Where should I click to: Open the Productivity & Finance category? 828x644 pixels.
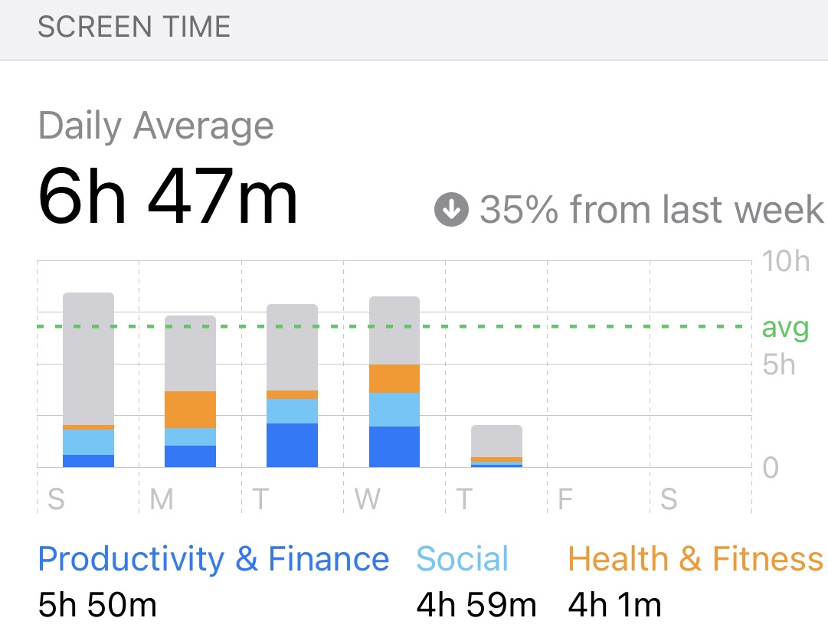(213, 559)
